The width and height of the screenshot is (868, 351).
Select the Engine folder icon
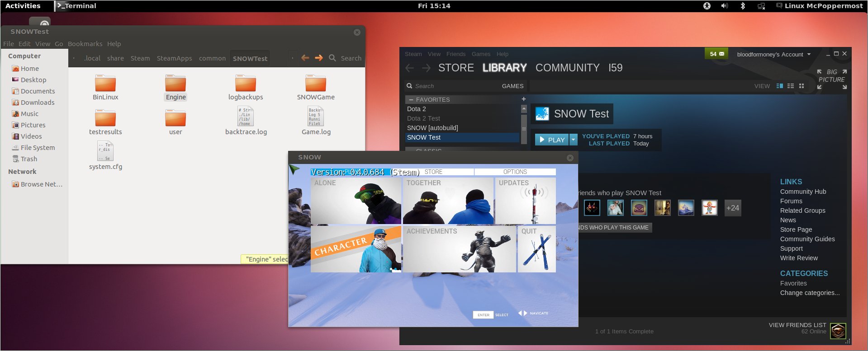175,84
